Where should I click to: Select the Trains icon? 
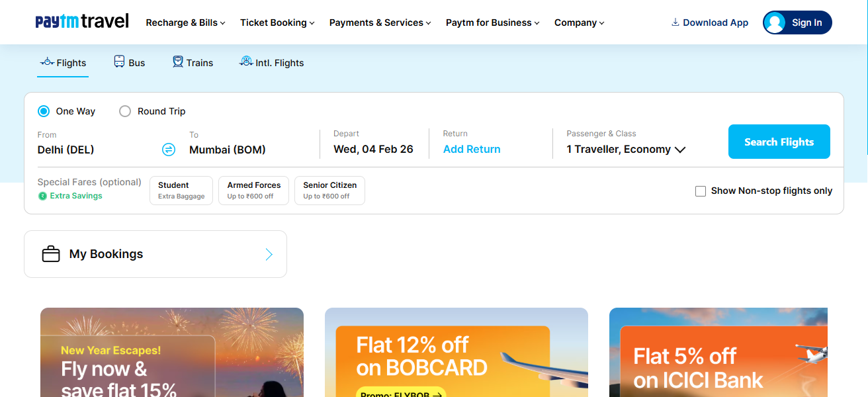177,61
